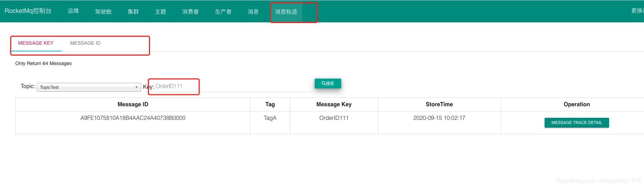Go to the 消息 message page
Image resolution: width=644 pixels, height=187 pixels.
coord(253,12)
